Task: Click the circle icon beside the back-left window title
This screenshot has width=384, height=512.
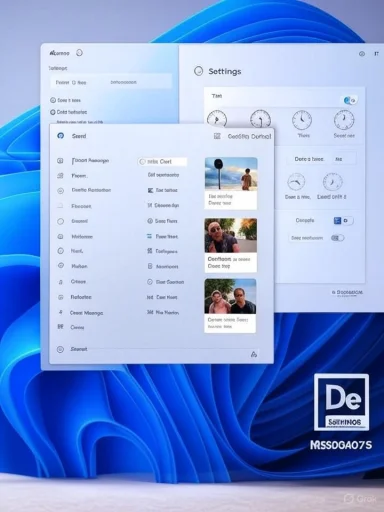Action: coord(79,53)
